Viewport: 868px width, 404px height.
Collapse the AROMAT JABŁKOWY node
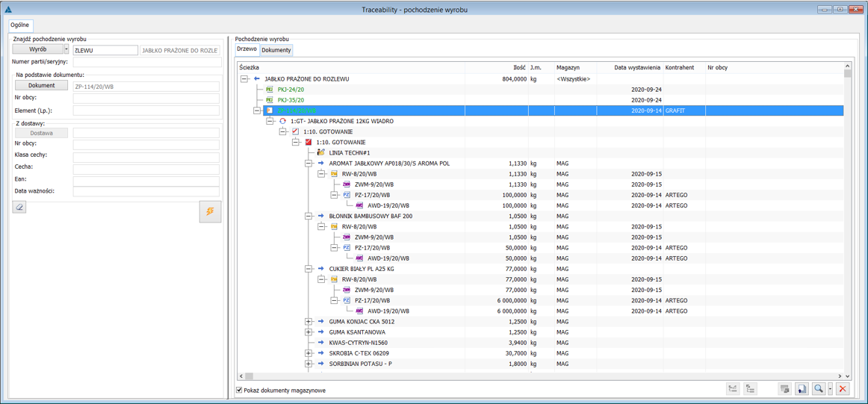click(x=309, y=164)
